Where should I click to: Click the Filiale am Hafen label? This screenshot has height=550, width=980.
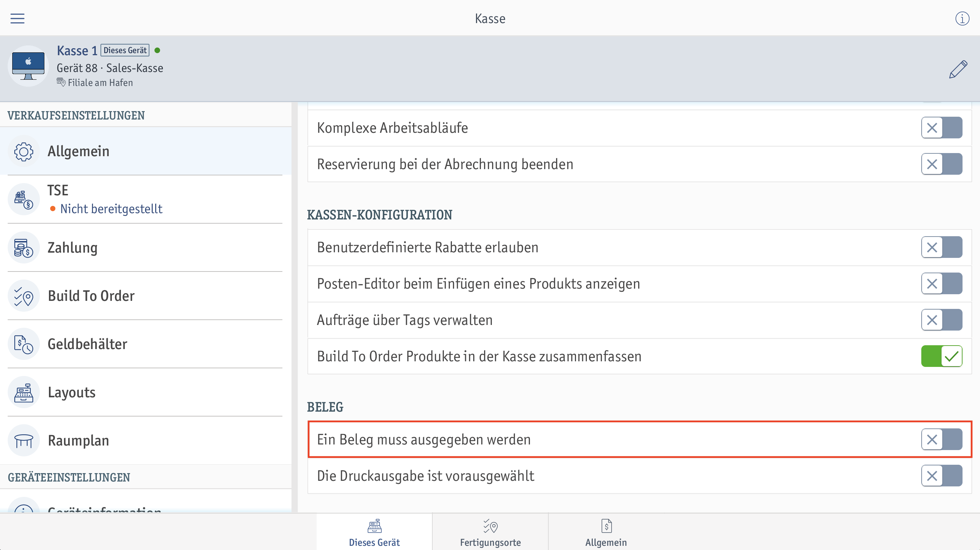pos(100,82)
